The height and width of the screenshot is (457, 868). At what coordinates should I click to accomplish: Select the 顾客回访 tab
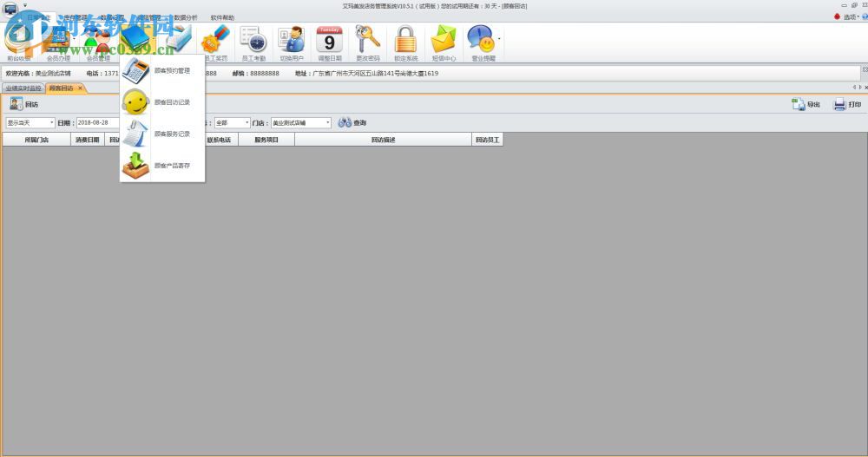pos(61,88)
